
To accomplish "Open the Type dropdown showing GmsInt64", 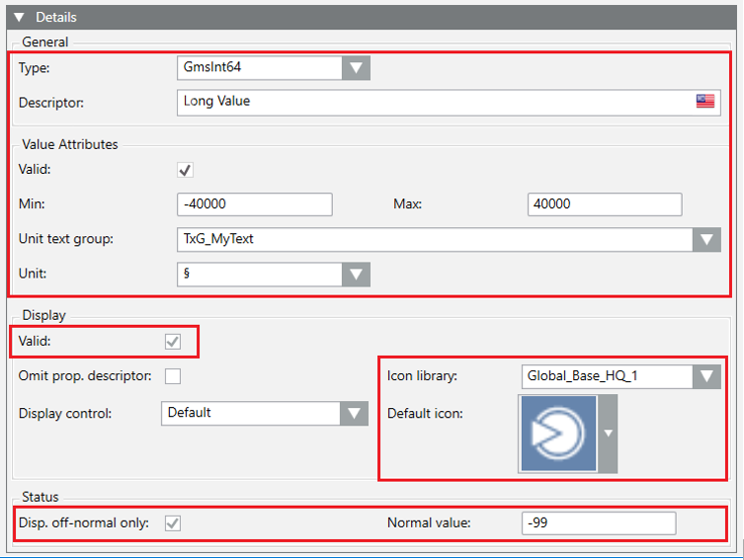I will (356, 67).
